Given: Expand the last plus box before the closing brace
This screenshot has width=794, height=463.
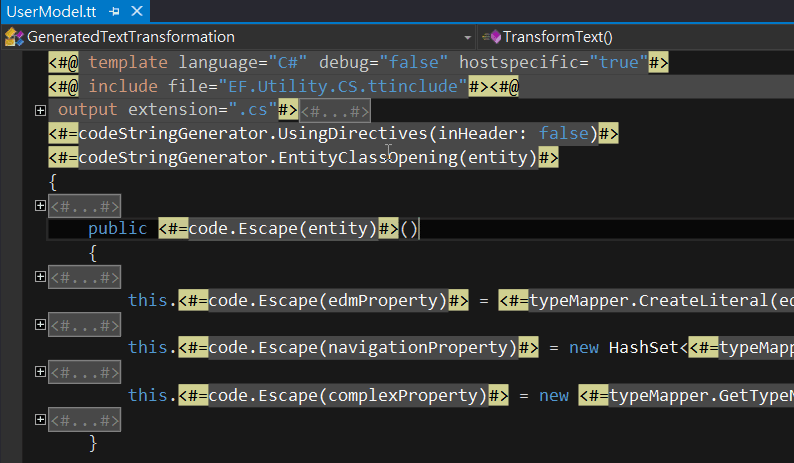Looking at the screenshot, I should tap(40, 418).
